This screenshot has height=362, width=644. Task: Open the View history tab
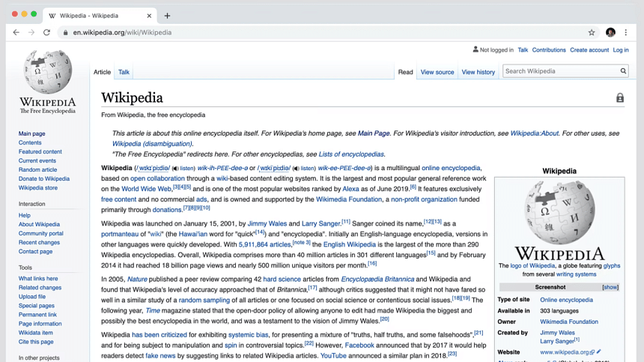pyautogui.click(x=478, y=72)
